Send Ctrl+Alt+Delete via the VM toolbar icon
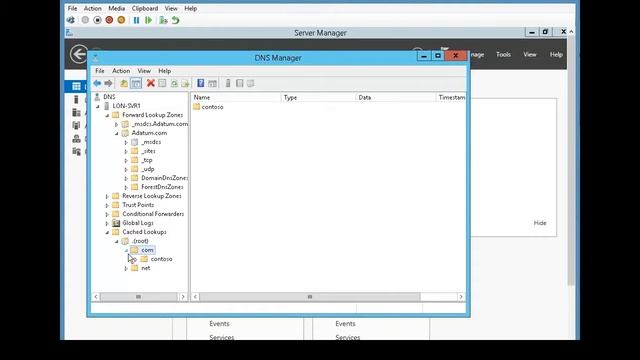 (x=71, y=20)
